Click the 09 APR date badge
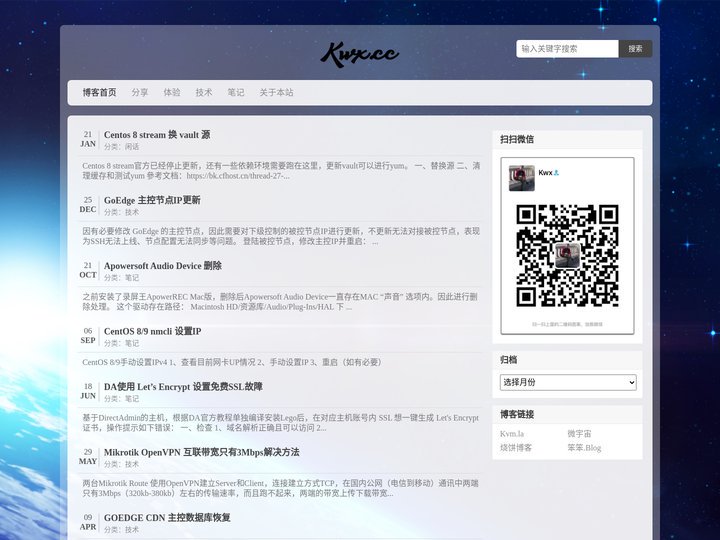720x540 pixels. point(88,522)
